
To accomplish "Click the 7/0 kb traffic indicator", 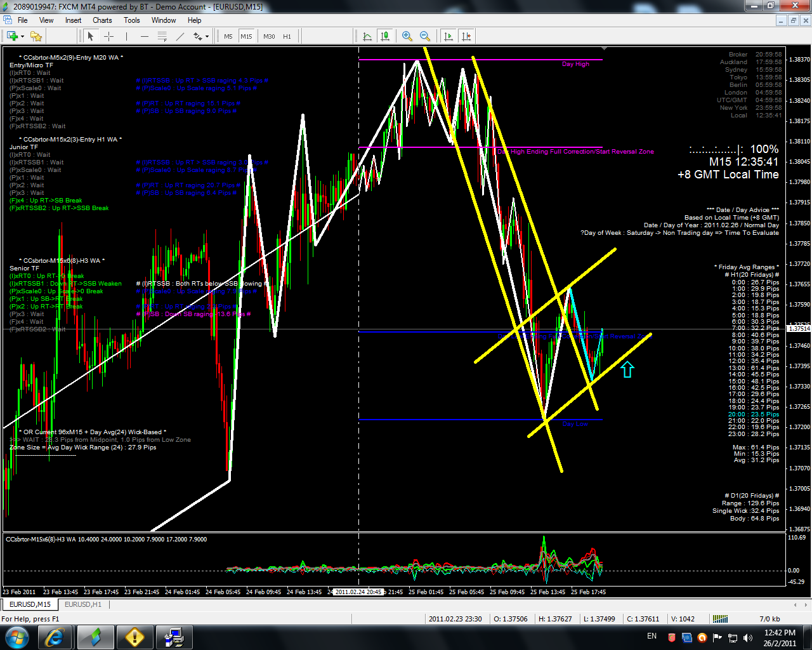I will coord(769,619).
